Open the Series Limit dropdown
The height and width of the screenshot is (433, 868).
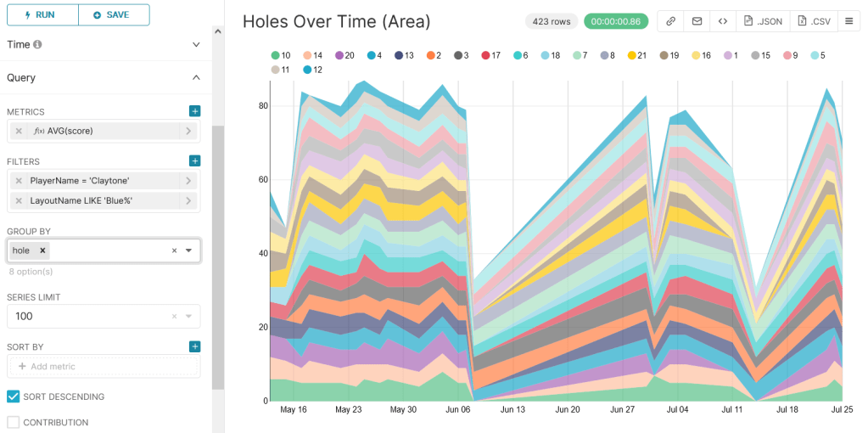pyautogui.click(x=188, y=316)
